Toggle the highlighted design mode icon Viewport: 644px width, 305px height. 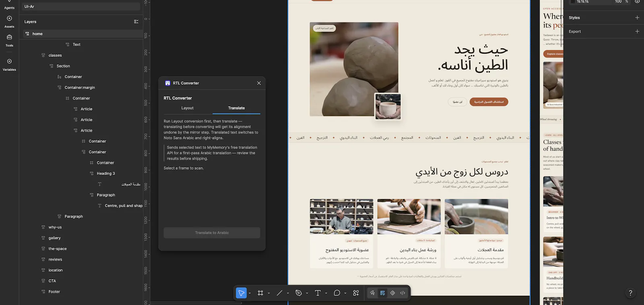pos(382,293)
